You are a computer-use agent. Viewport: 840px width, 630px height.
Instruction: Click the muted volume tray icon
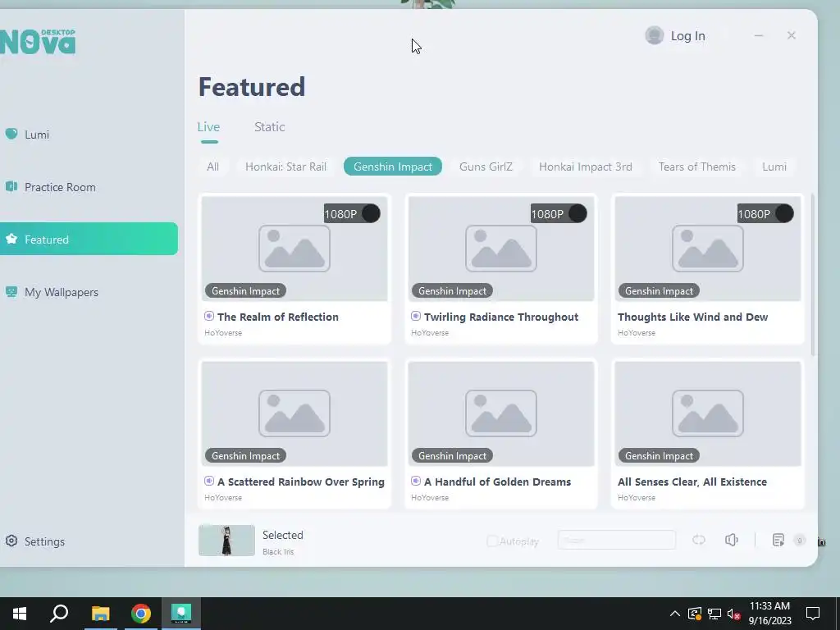(x=734, y=614)
